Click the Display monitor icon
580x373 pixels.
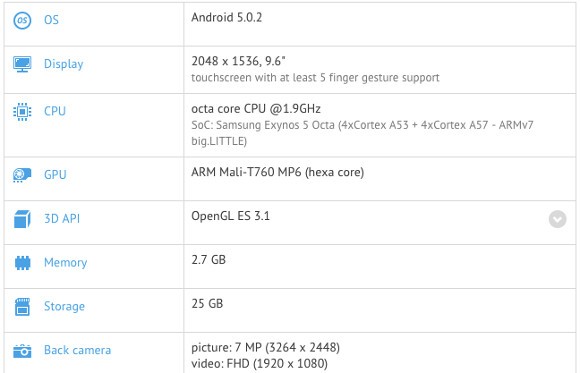click(x=22, y=64)
